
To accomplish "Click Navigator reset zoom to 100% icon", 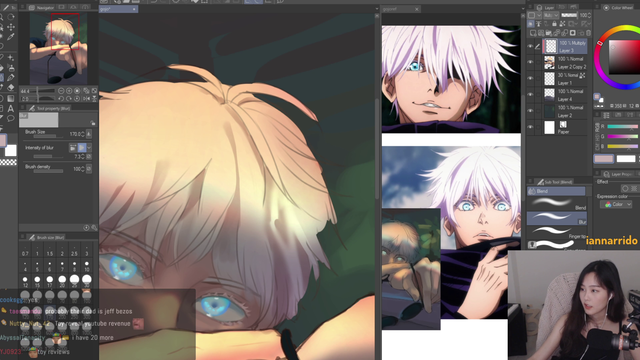I will pyautogui.click(x=77, y=91).
